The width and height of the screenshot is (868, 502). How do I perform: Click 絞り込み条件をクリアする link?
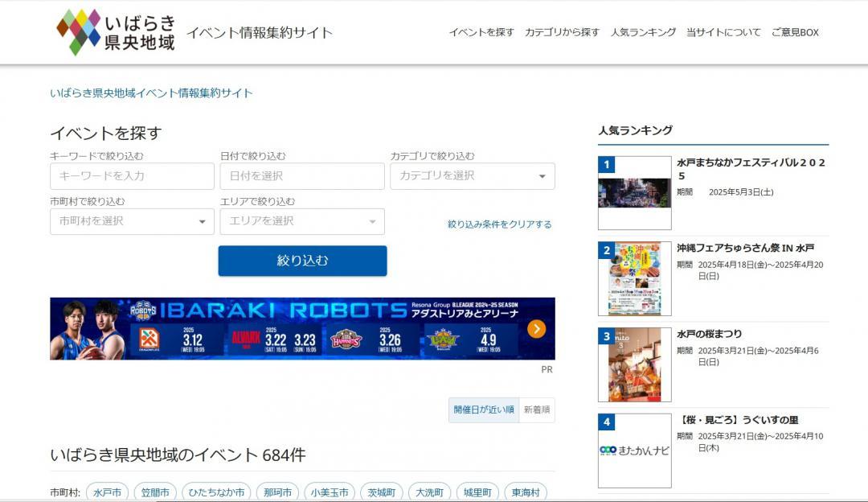499,224
